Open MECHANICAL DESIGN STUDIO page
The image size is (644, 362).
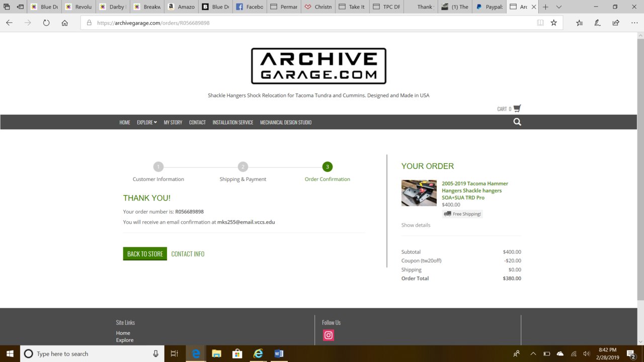pyautogui.click(x=286, y=122)
